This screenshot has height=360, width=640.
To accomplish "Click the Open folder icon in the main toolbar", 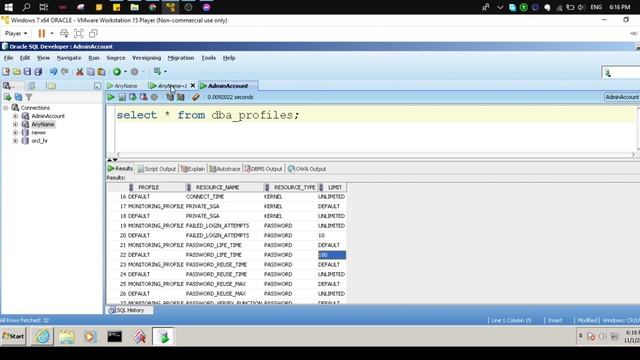I will (17, 72).
